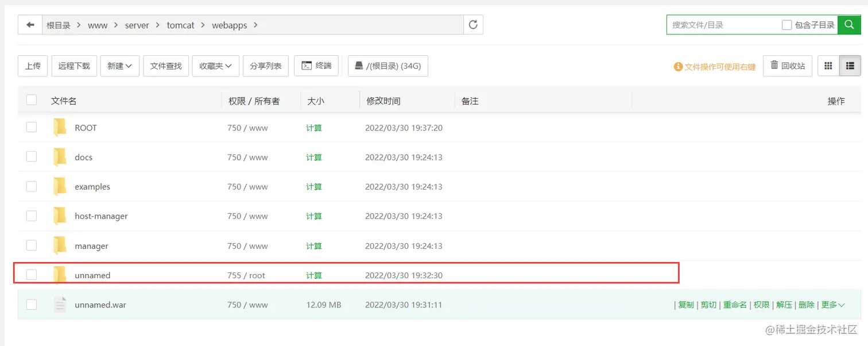This screenshot has width=868, height=346.
Task: Open the host-manager folder name
Action: [101, 216]
